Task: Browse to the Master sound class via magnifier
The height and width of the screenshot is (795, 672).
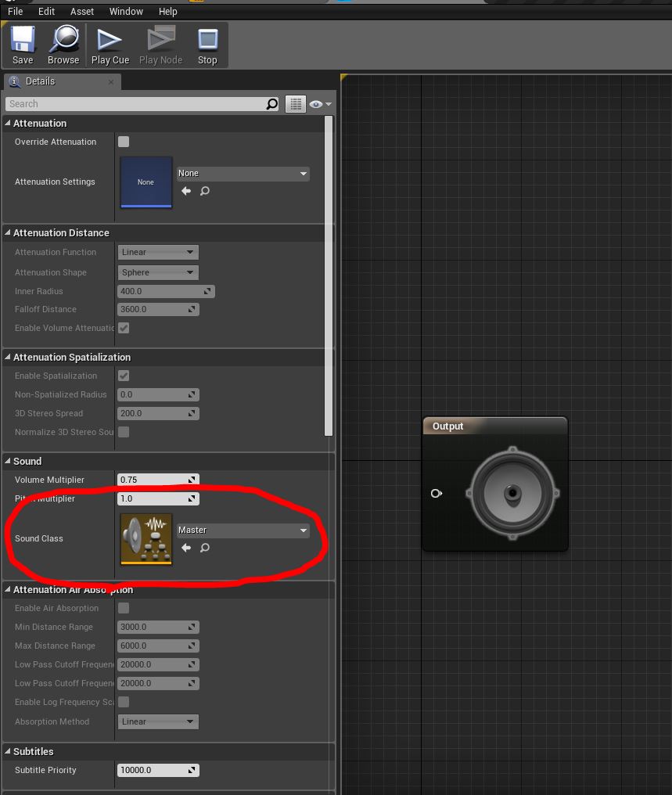Action: click(204, 548)
